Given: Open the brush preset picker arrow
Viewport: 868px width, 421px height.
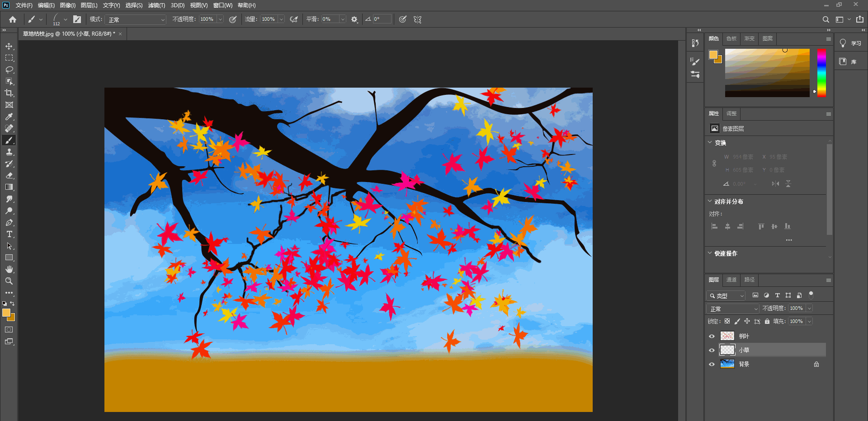Looking at the screenshot, I should click(66, 19).
